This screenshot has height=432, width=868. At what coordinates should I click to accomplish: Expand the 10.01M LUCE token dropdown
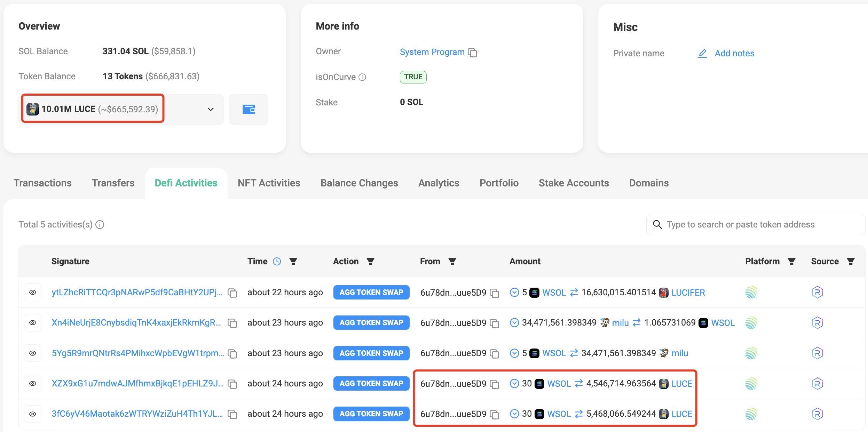211,109
